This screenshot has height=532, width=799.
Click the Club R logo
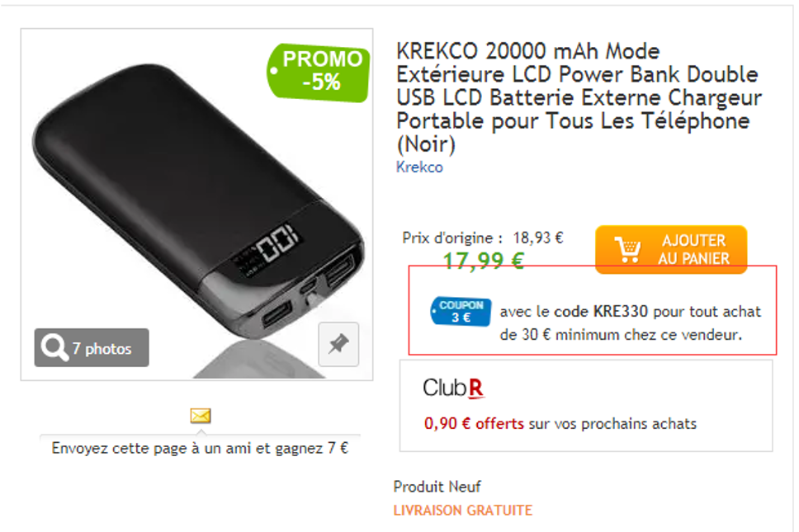click(x=453, y=388)
